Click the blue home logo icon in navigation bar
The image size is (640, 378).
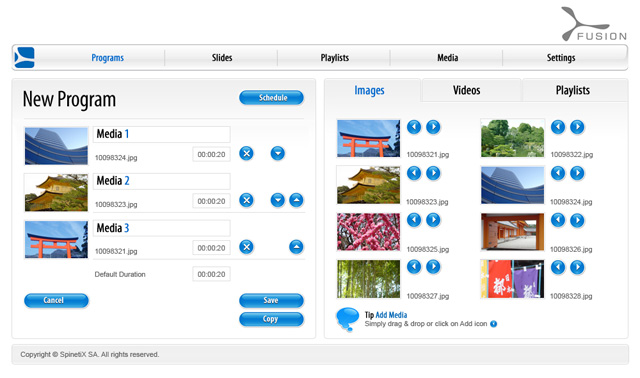pyautogui.click(x=24, y=58)
